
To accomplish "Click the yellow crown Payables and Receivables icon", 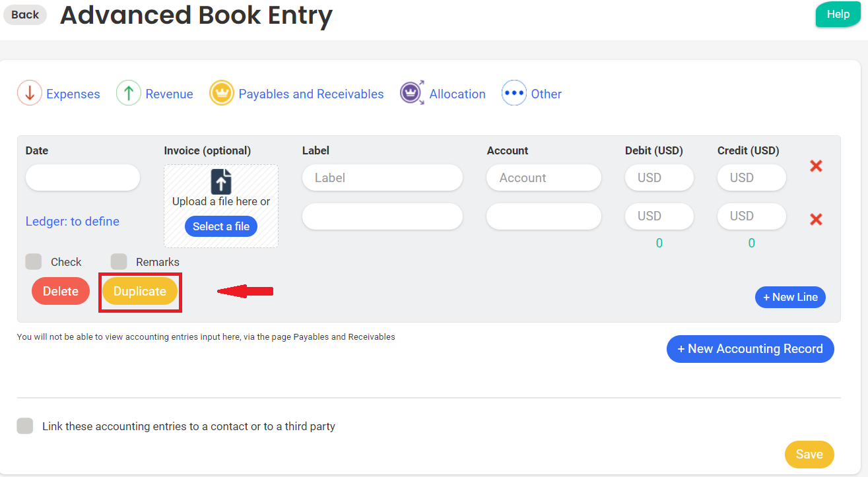I will [x=222, y=94].
